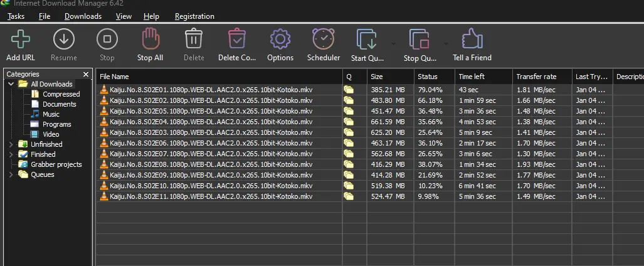Open the Stop Queue dropdown arrow
Screen dimensions: 644x266
[446, 43]
